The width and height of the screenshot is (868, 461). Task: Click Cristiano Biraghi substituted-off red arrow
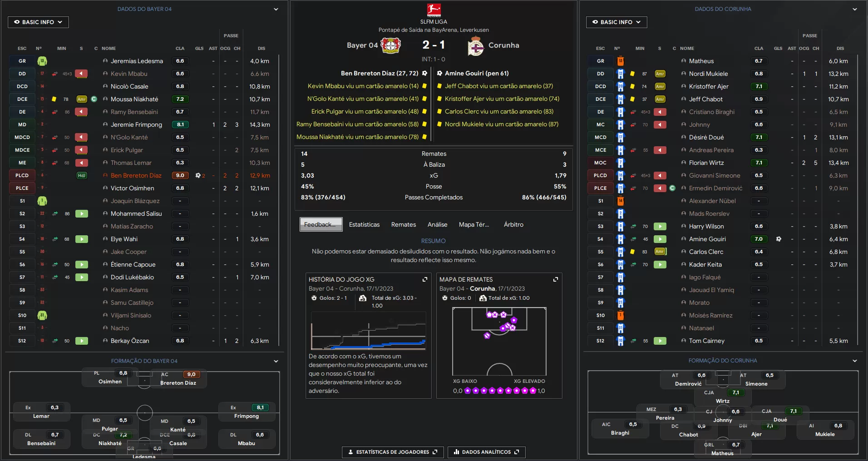coord(660,112)
